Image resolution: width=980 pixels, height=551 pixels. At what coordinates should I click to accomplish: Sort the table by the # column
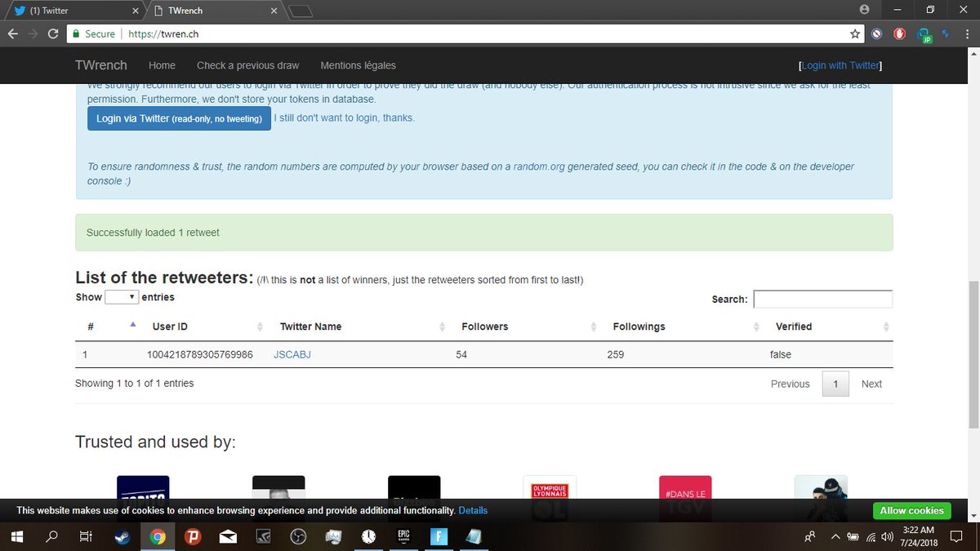[x=110, y=327]
